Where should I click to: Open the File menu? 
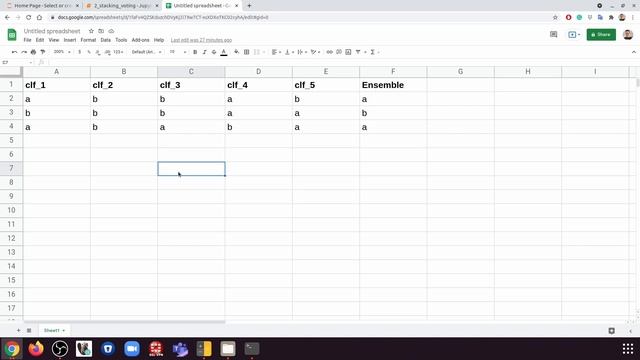tap(27, 40)
